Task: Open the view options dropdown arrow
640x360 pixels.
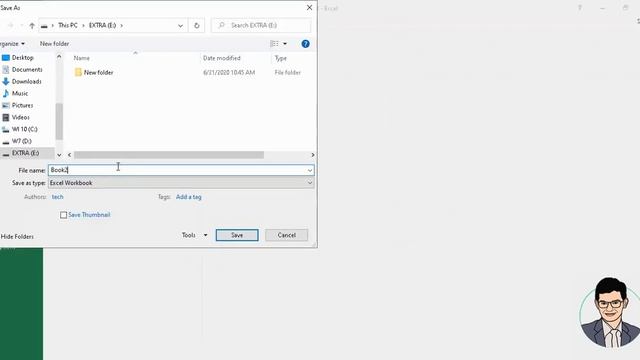Action: tap(285, 44)
